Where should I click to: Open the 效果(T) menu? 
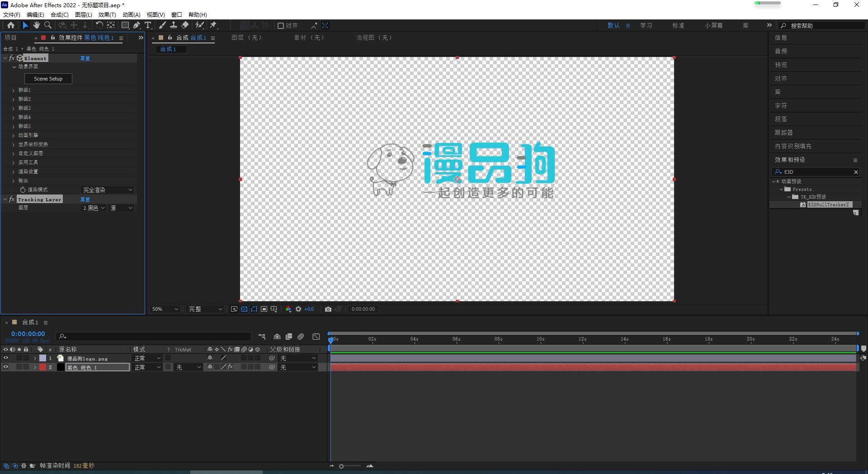point(107,14)
